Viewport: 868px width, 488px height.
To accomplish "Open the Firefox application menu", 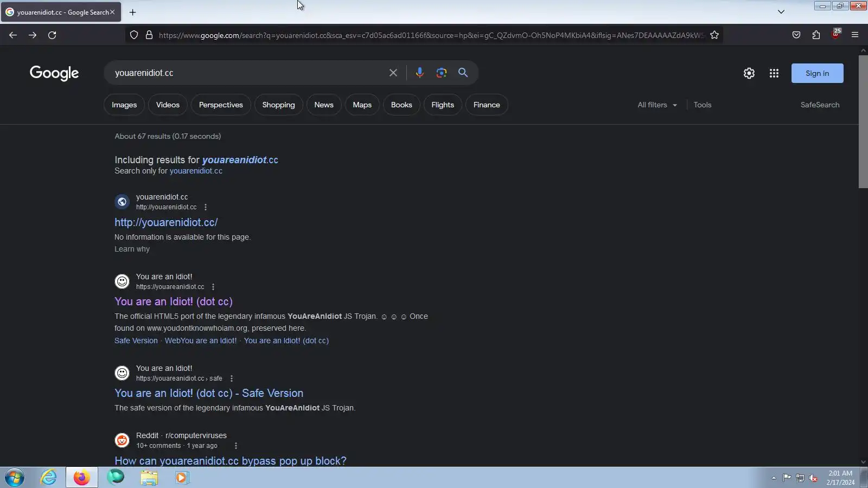I will (x=855, y=35).
